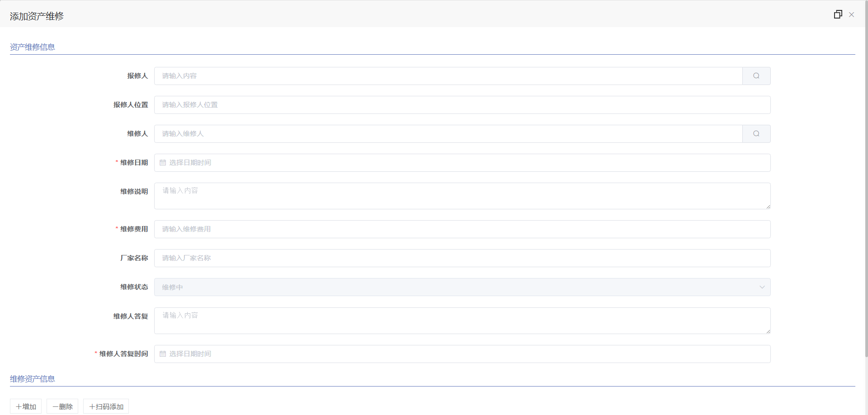Image resolution: width=868 pixels, height=415 pixels.
Task: Focus the 报修人 input field
Action: coord(448,76)
